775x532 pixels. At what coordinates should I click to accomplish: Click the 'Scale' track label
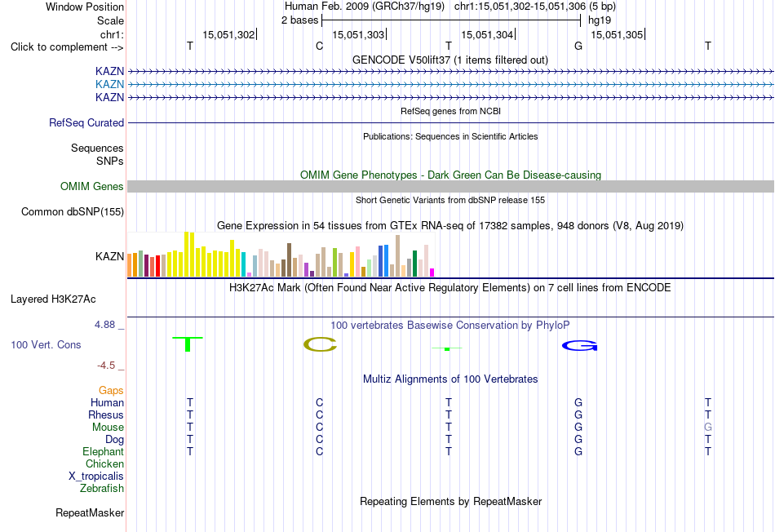click(110, 20)
